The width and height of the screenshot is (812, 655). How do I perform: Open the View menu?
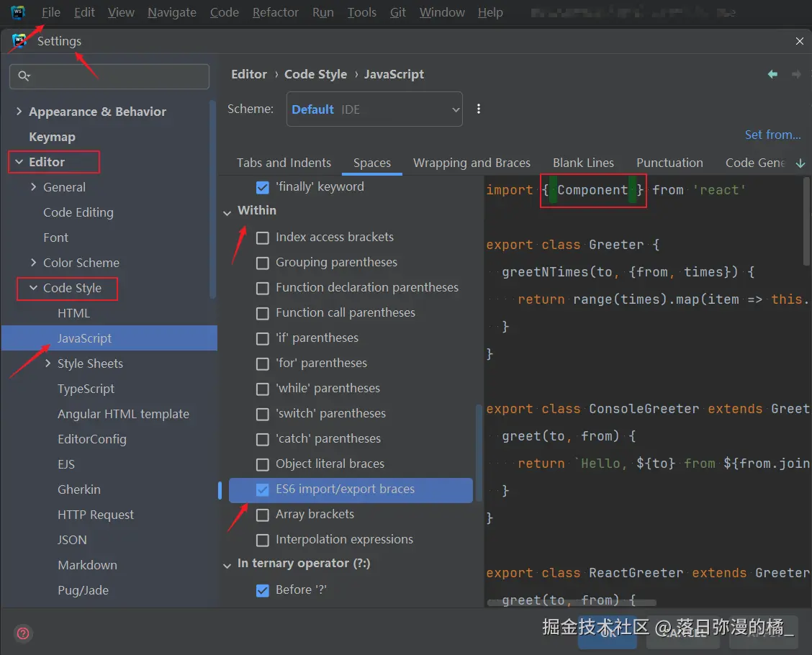click(x=121, y=12)
